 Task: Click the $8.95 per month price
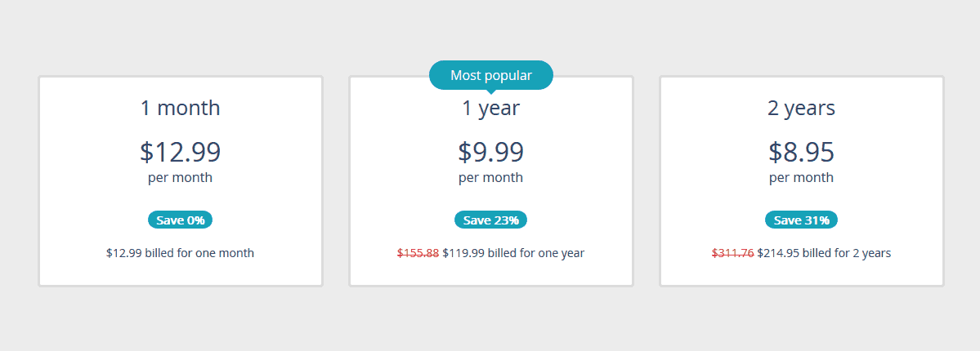point(802,152)
